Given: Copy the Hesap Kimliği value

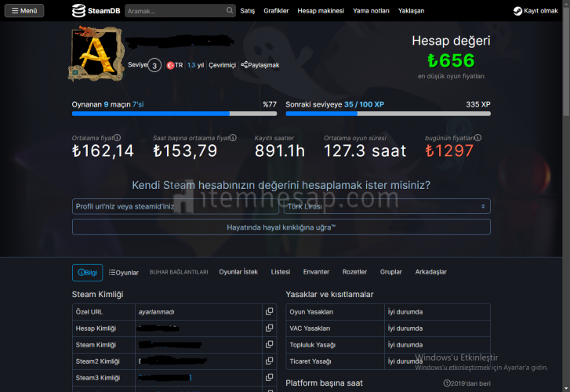Looking at the screenshot, I should (x=269, y=328).
